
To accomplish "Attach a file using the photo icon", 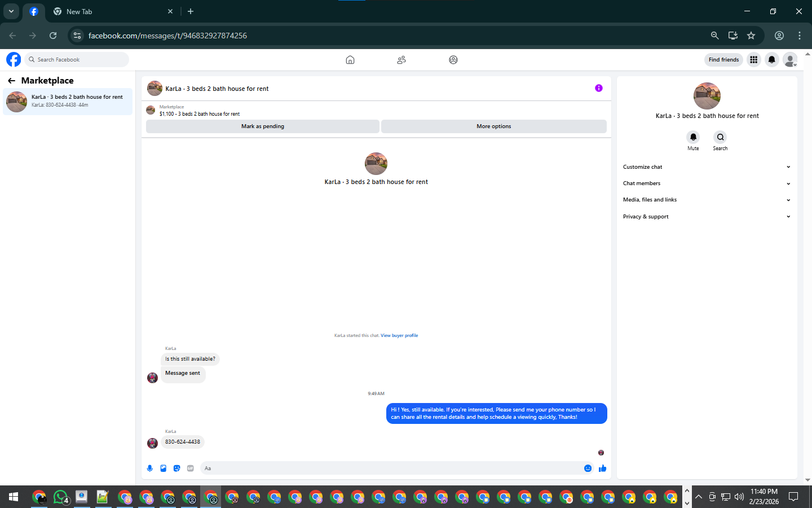I will [x=164, y=468].
